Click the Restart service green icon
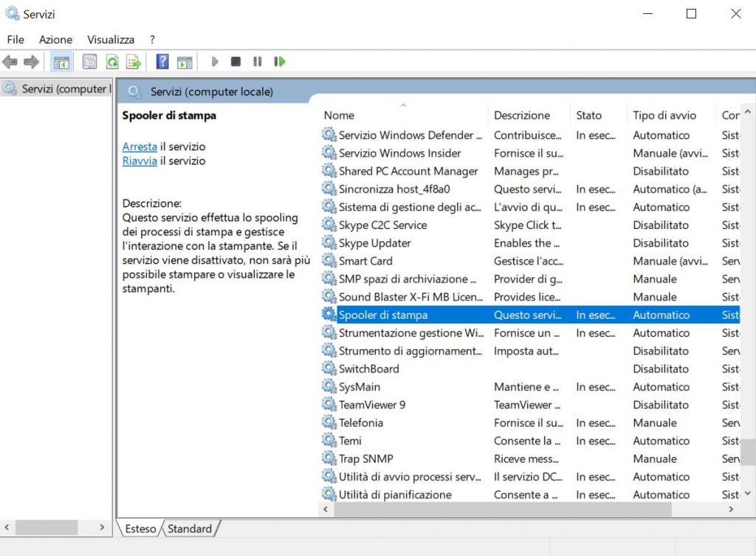 tap(280, 62)
